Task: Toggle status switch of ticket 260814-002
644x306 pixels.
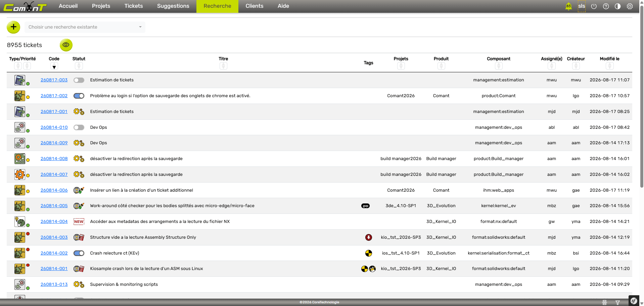Action: point(79,253)
